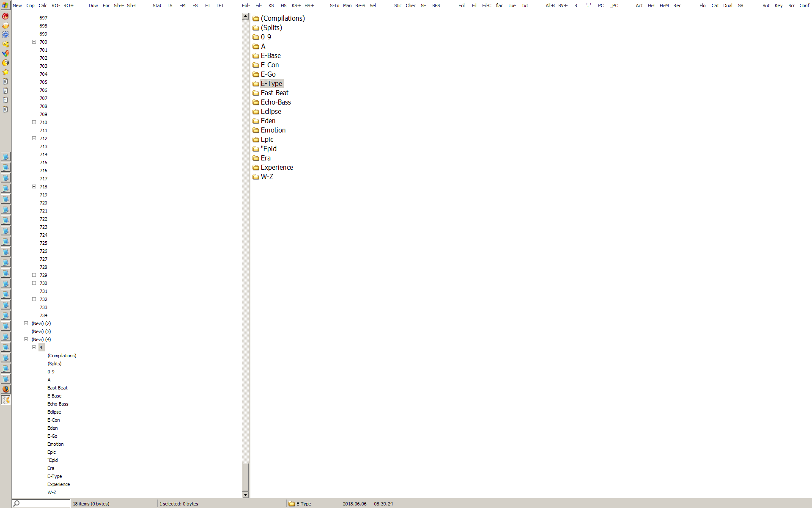Expand tree node 700
The height and width of the screenshot is (508, 812).
34,42
